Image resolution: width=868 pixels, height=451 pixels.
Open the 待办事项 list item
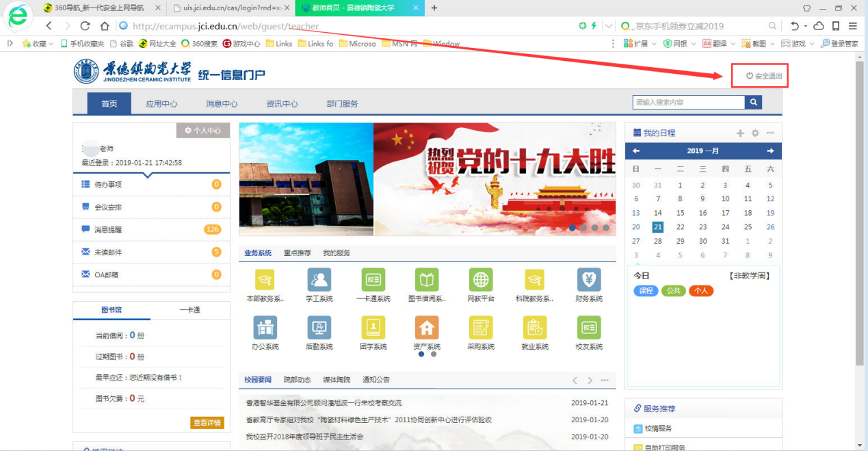[150, 185]
